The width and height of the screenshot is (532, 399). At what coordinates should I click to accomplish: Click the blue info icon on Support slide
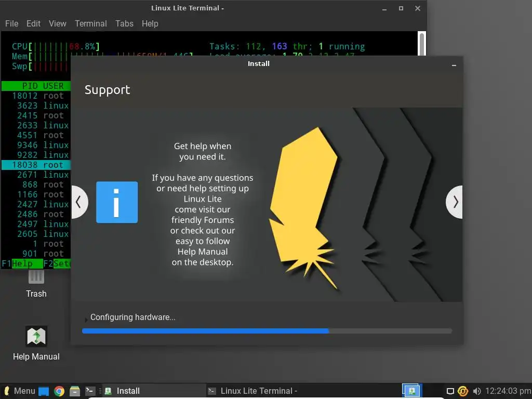(117, 202)
